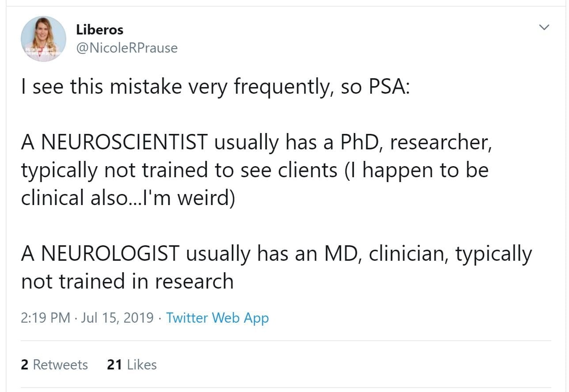Click the 2:19 PM timestamp
This screenshot has height=392, width=569.
46,318
